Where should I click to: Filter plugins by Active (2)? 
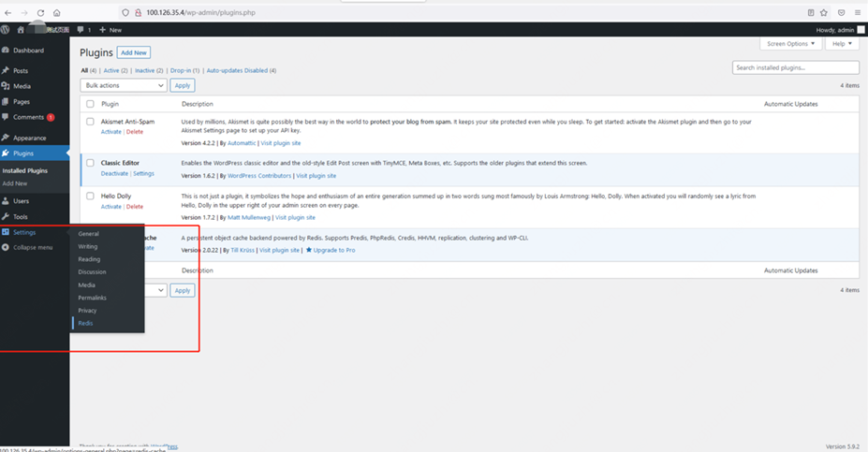click(x=116, y=71)
